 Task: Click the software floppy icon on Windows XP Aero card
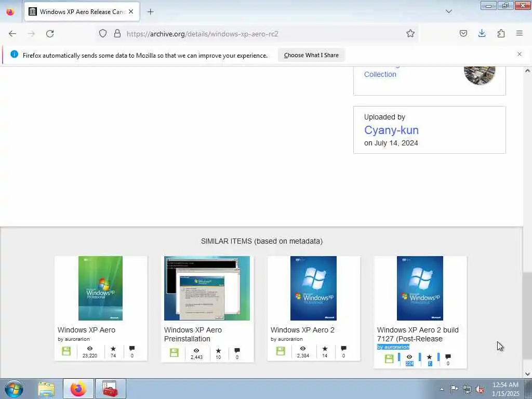66,351
